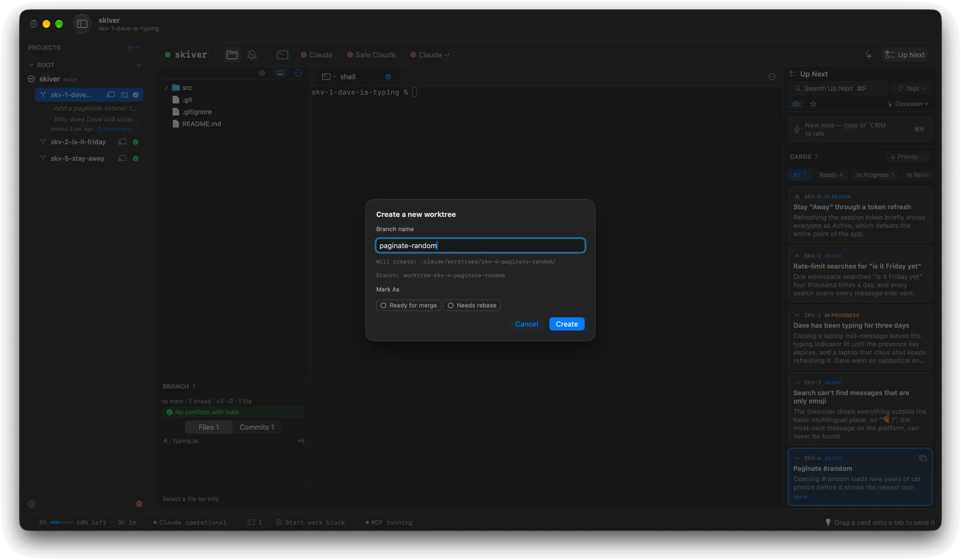Click the session icon on the skv-5-stay-away row
Screen dimensions: 961x560
point(122,158)
